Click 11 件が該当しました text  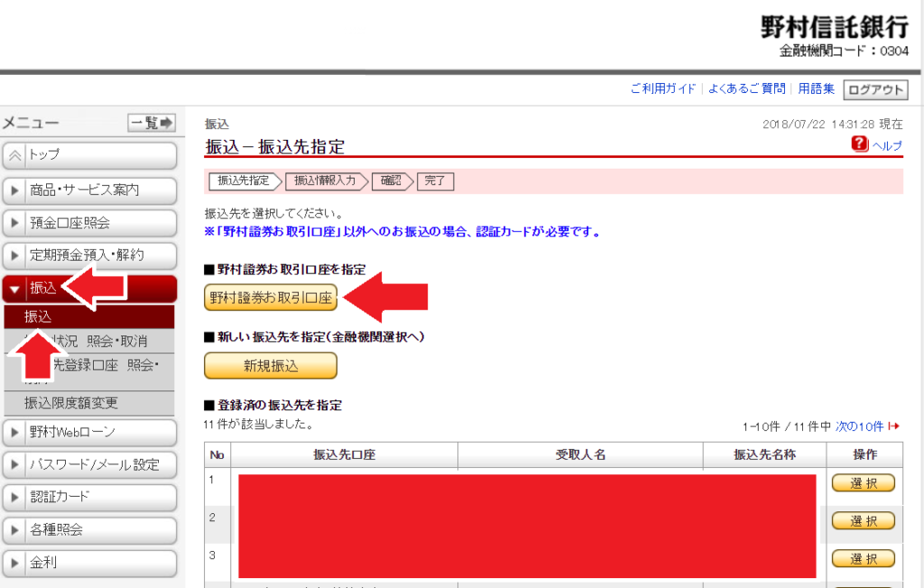pos(259,424)
